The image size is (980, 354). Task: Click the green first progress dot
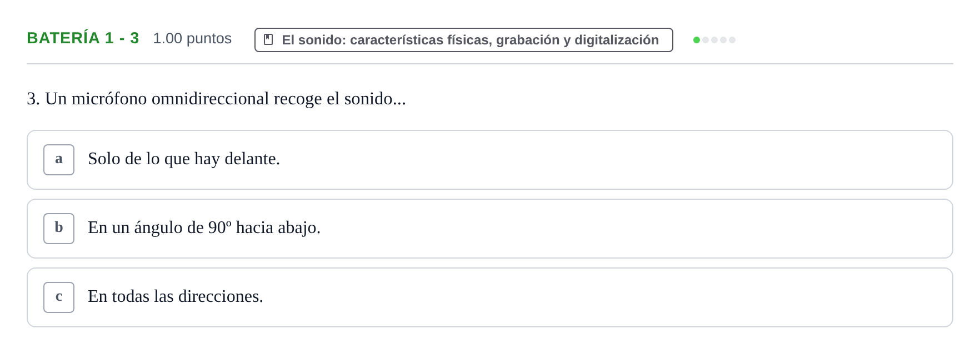[697, 40]
